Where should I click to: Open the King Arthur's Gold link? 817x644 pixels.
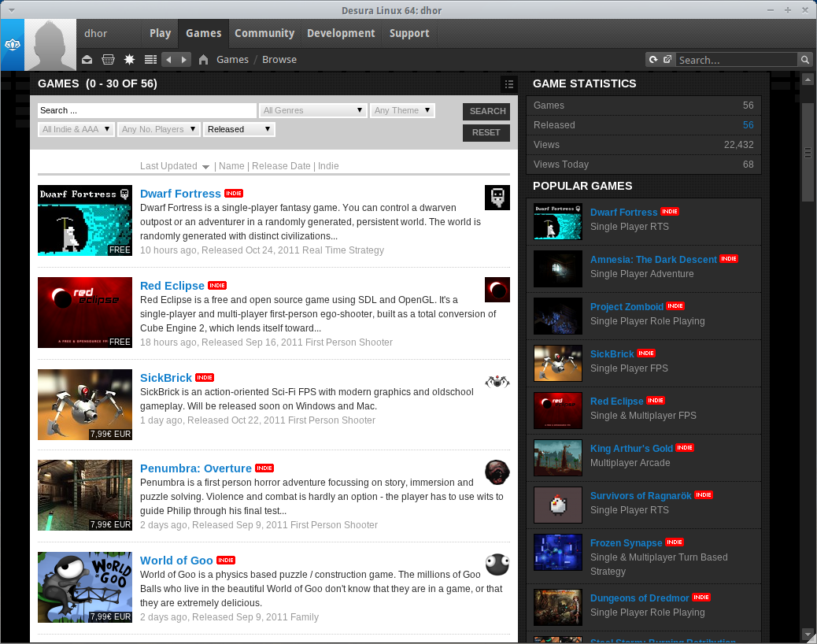tap(631, 449)
